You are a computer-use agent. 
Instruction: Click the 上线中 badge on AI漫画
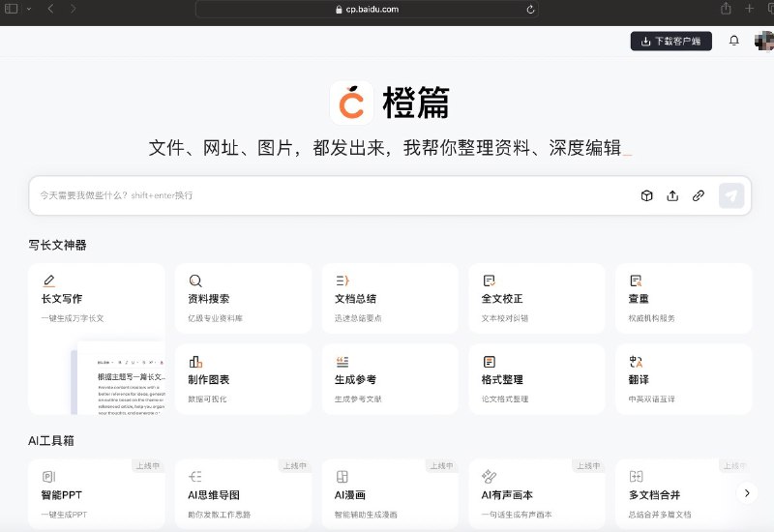(x=441, y=466)
